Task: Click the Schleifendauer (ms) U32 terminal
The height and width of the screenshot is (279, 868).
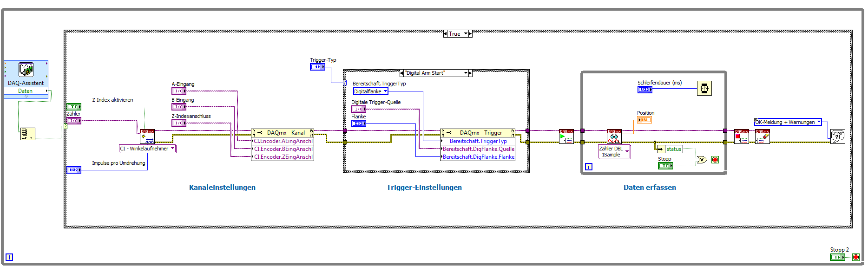Action: click(645, 90)
